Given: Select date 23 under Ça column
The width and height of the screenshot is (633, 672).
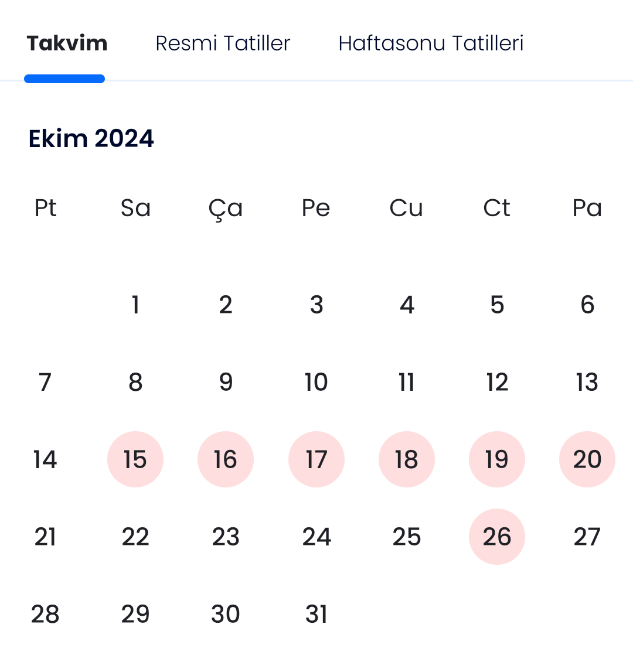Looking at the screenshot, I should 226,537.
